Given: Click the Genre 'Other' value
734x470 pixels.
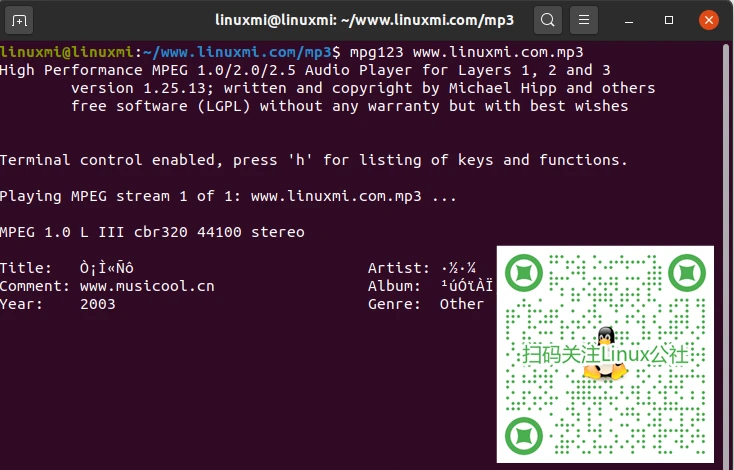Looking at the screenshot, I should point(462,304).
